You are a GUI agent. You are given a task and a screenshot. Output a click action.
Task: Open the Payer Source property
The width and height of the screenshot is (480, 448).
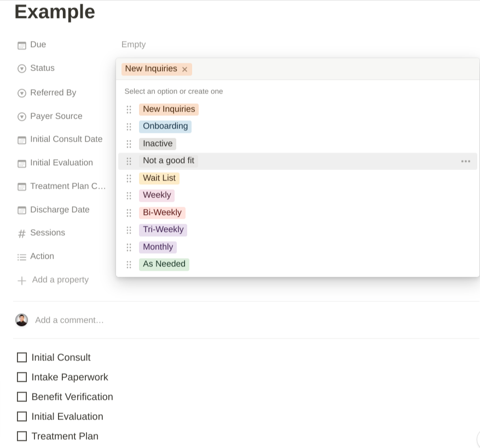pos(56,116)
